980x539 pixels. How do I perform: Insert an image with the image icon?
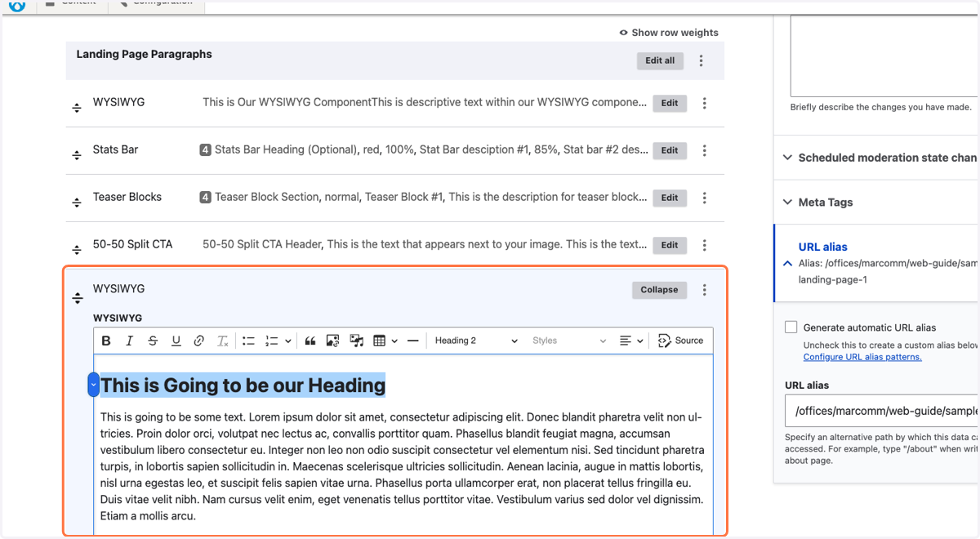(x=333, y=341)
